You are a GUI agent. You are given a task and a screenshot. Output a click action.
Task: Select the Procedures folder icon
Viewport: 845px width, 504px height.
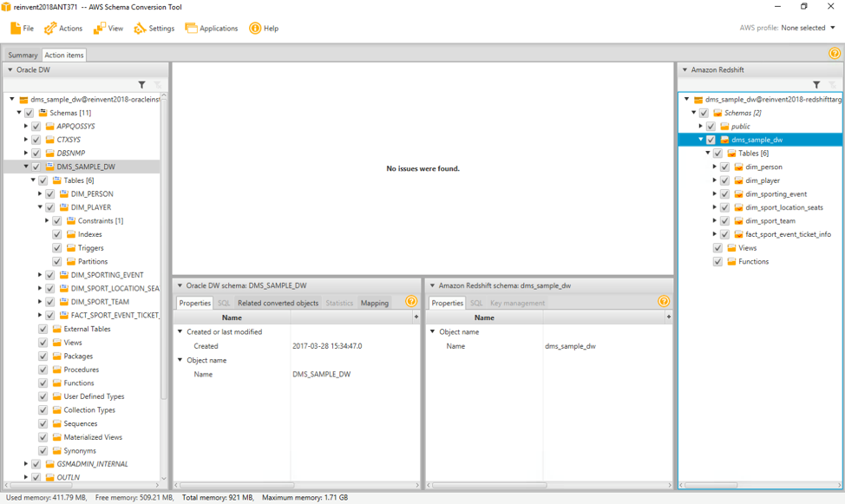point(57,370)
